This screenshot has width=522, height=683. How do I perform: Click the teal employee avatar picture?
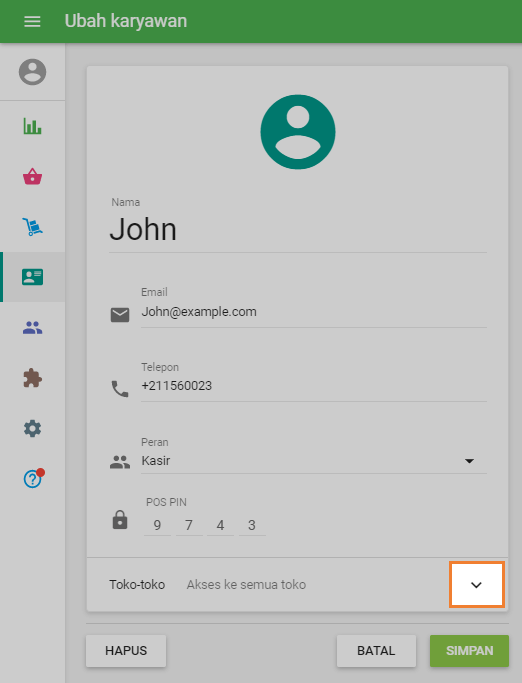[x=298, y=132]
